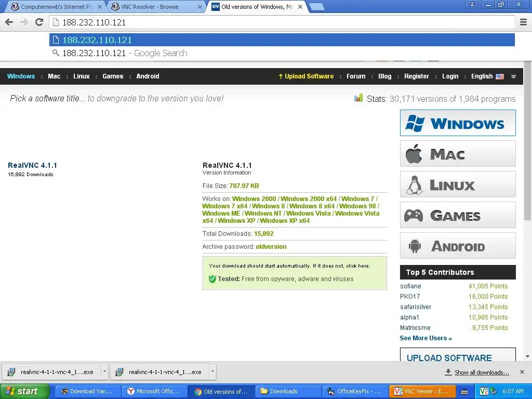Screen dimensions: 532x399
Task: Click the large Windows platform button
Action: tap(458, 123)
